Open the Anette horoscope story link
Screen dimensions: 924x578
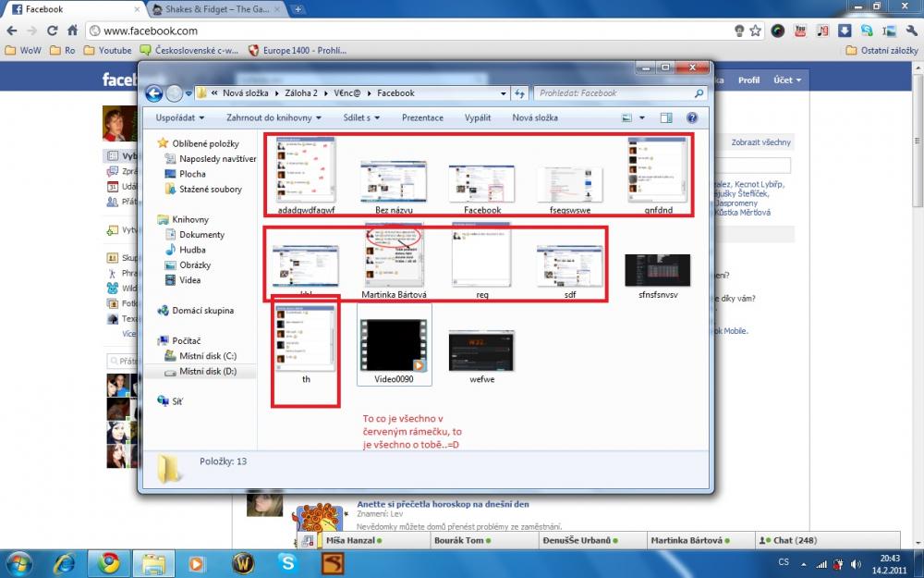coord(444,504)
